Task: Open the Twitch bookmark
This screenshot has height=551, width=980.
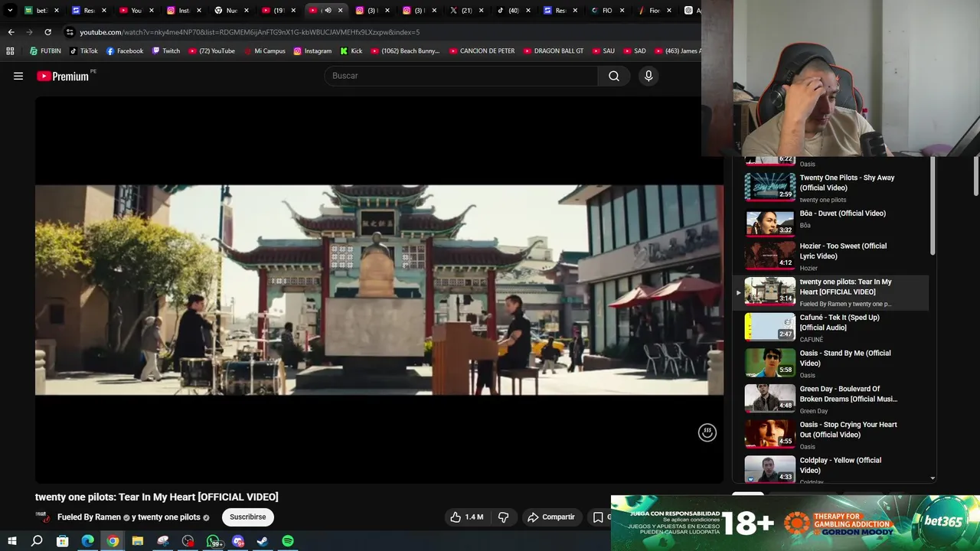Action: point(166,51)
